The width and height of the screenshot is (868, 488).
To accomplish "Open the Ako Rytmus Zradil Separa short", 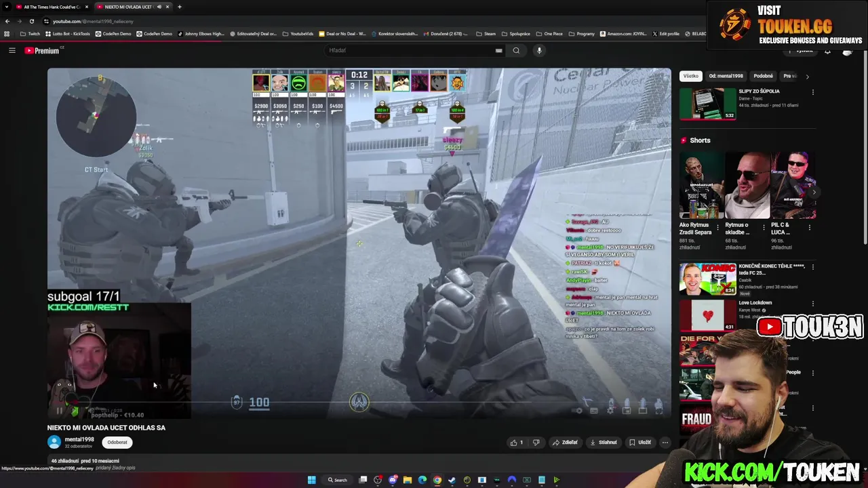I will tap(701, 185).
